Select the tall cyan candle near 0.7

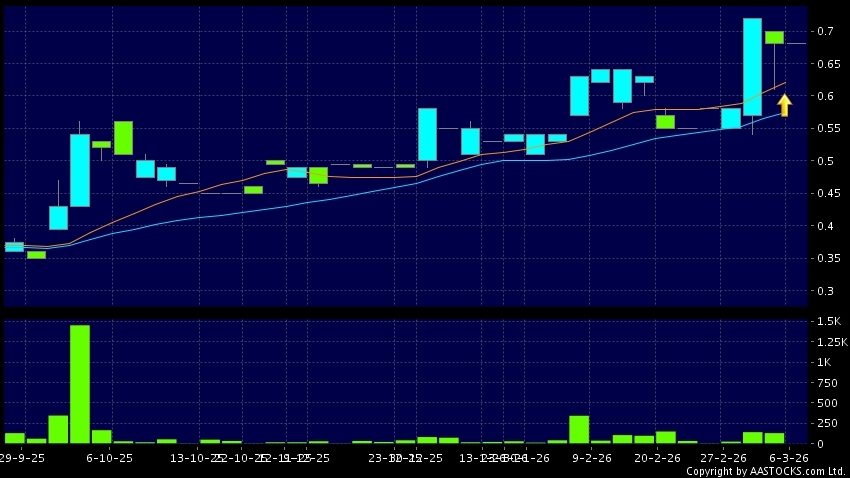tap(753, 73)
